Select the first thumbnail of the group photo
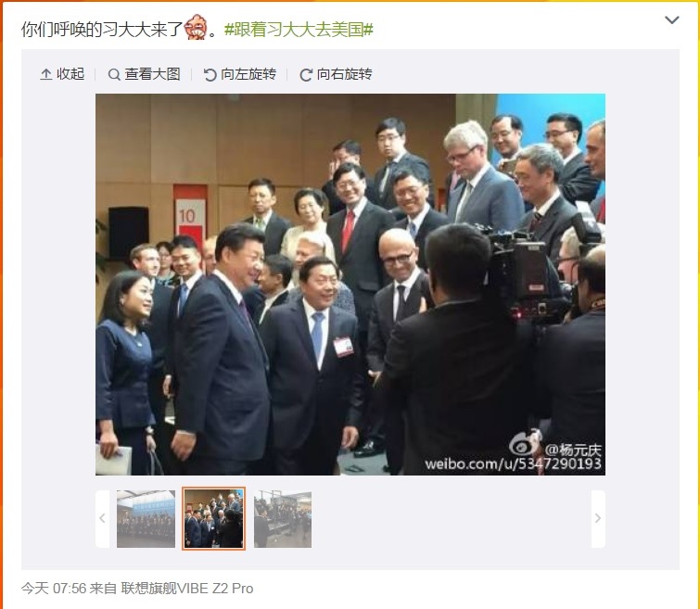 click(146, 519)
